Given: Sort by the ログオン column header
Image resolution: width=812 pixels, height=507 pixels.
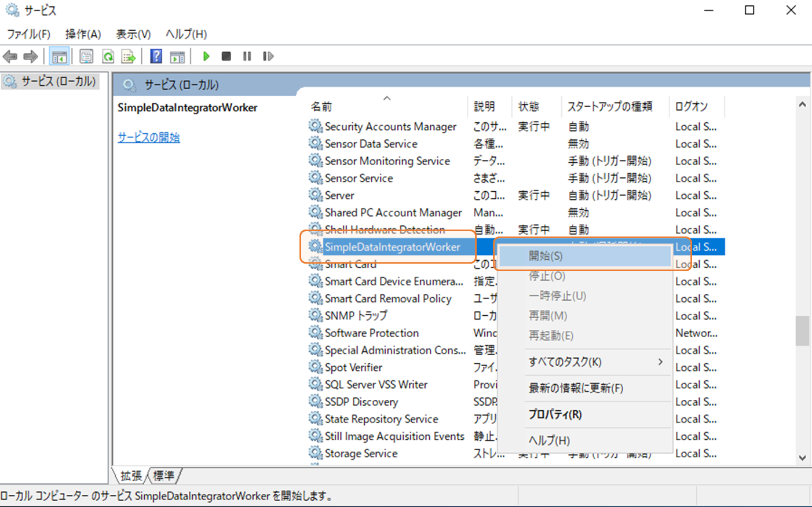Looking at the screenshot, I should 697,106.
